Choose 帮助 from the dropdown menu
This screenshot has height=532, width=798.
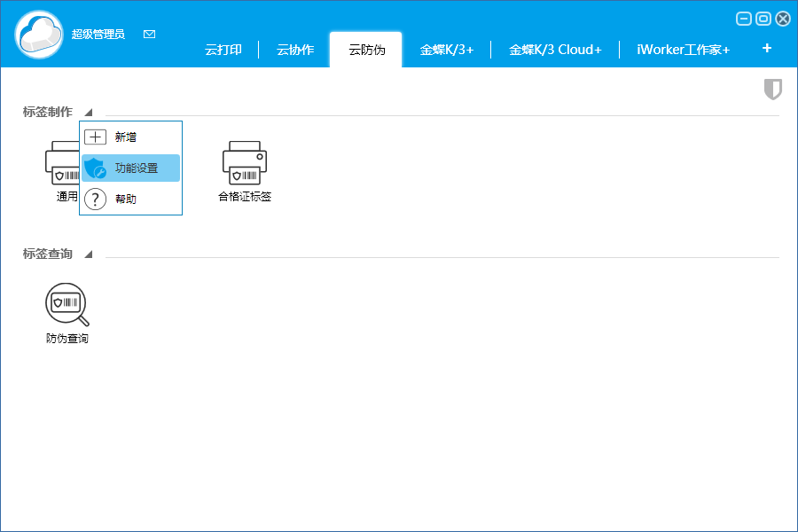point(131,199)
